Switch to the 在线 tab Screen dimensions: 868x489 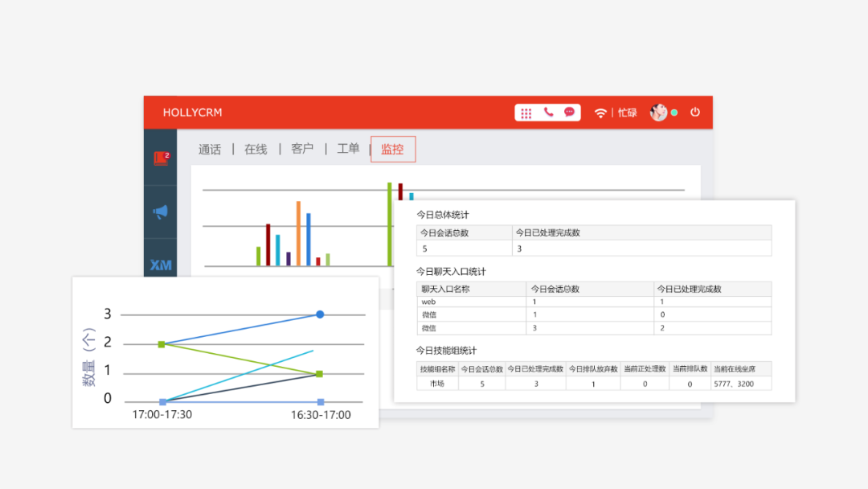(x=256, y=149)
